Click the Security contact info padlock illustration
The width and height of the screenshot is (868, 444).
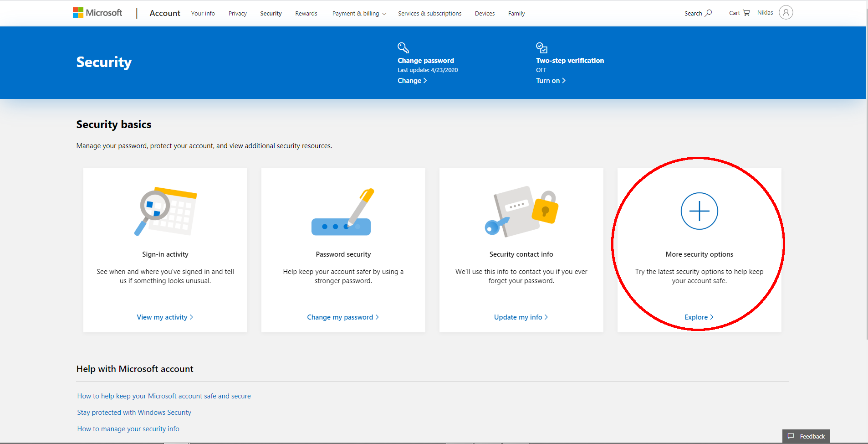(521, 211)
